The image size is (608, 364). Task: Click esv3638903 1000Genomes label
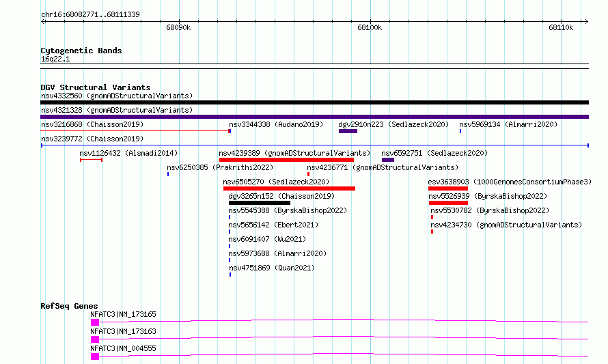coord(510,182)
